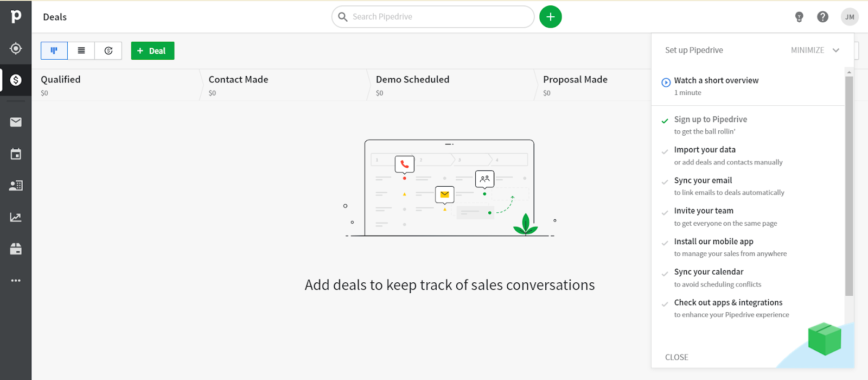
Task: Select the Leads target icon in sidebar
Action: coord(16,49)
